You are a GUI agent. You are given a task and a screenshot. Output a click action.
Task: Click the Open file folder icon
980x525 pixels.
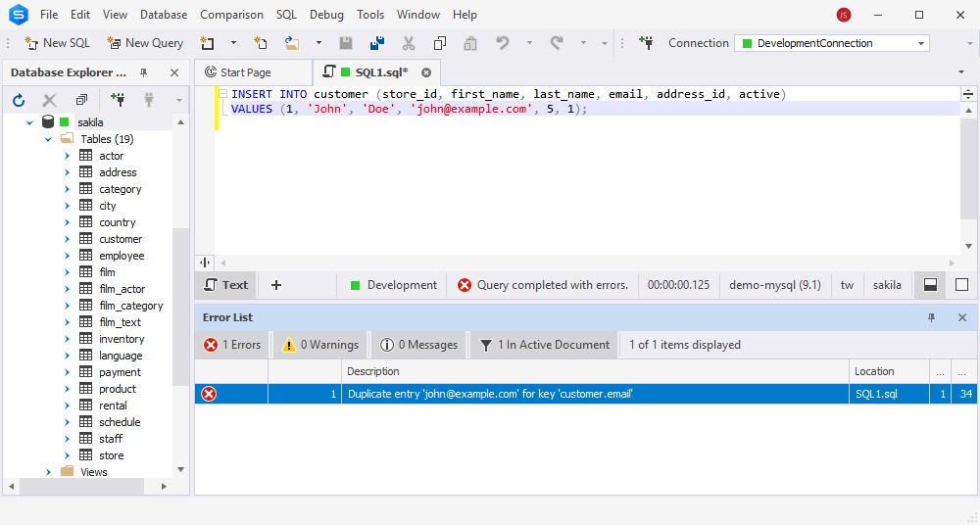(x=292, y=43)
